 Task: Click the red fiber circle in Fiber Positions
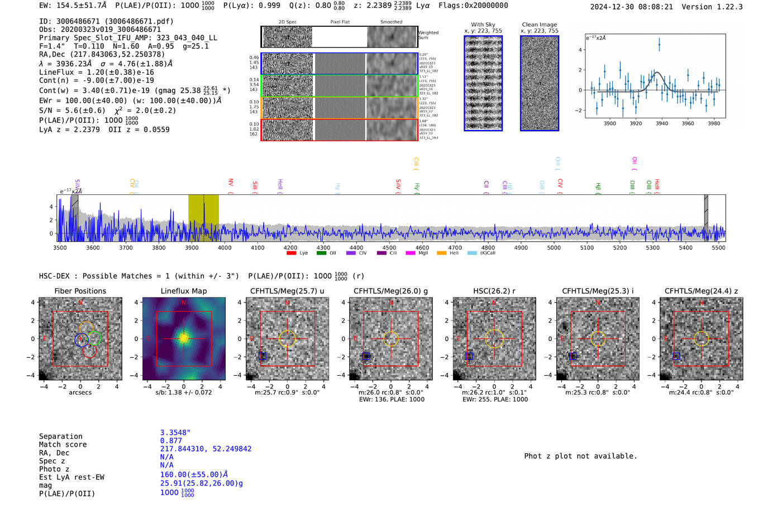point(89,351)
